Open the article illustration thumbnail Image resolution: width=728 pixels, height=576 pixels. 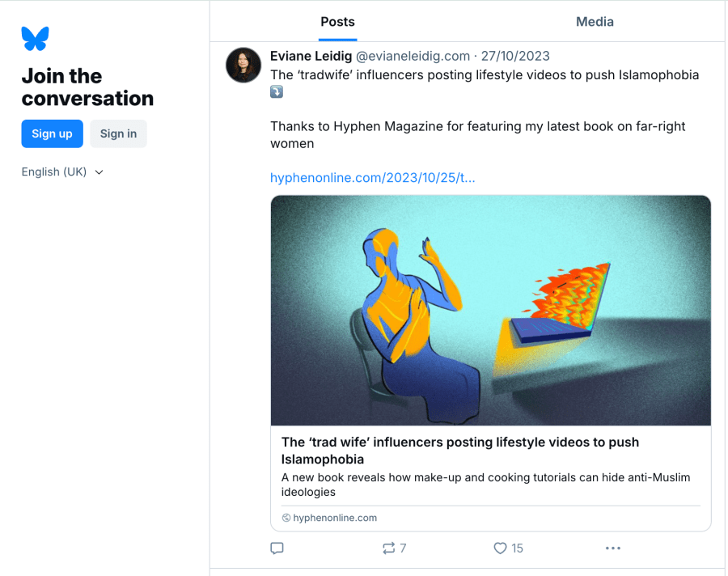(490, 311)
